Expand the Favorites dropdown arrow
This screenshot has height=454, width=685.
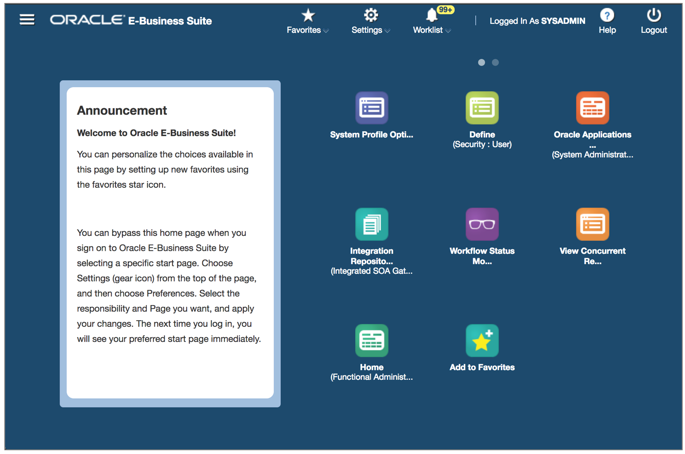pyautogui.click(x=326, y=31)
